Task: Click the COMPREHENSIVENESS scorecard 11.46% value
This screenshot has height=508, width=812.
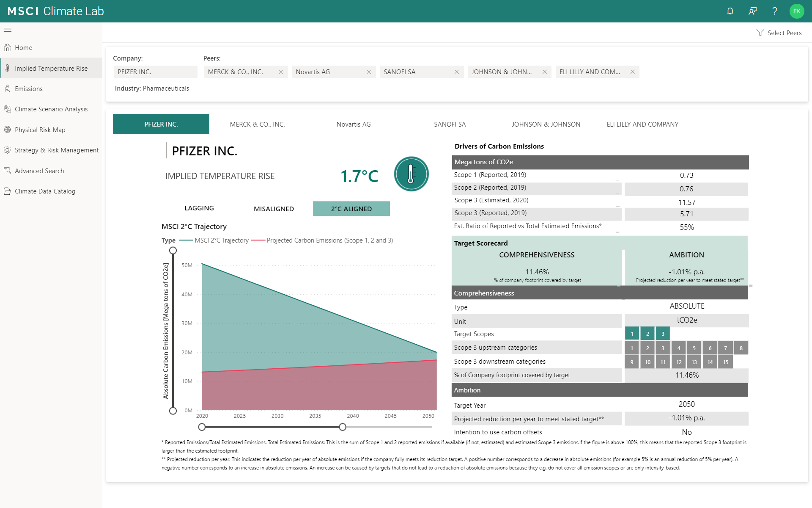Action: (x=537, y=272)
